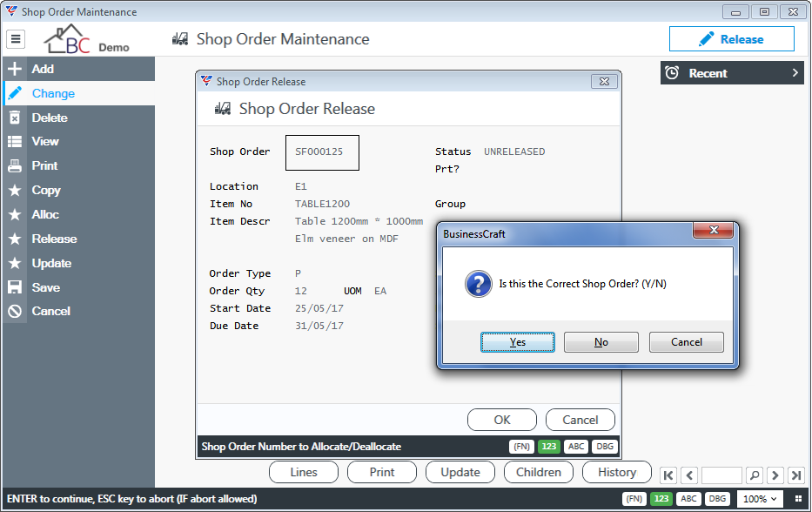The image size is (812, 512).
Task: Click the plus icon beside Add
Action: coord(15,69)
